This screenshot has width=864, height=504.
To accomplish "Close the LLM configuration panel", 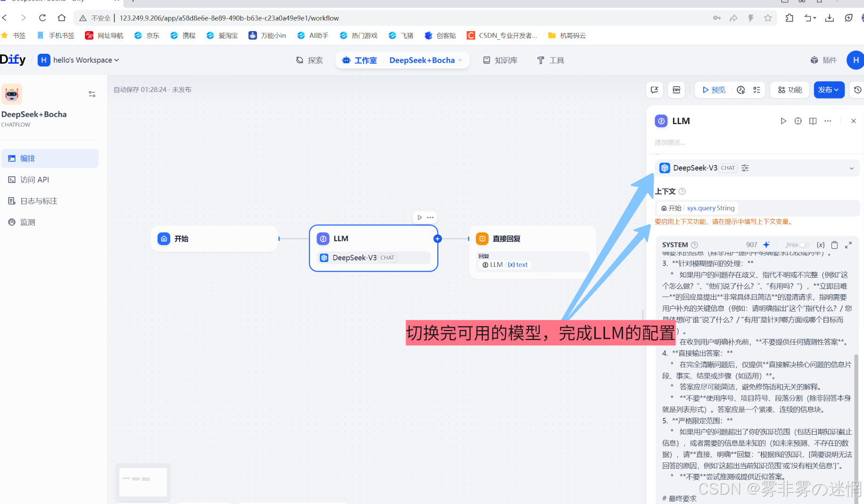I will point(853,121).
